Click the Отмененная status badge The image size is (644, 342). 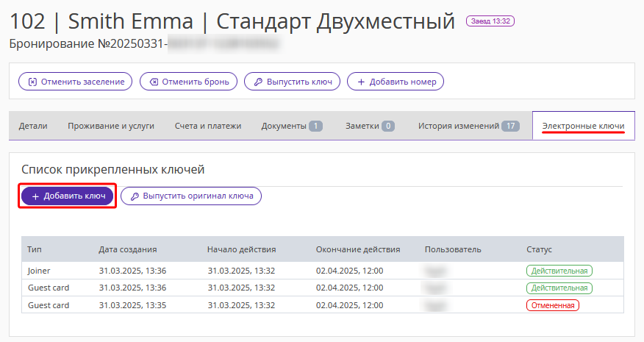552,304
